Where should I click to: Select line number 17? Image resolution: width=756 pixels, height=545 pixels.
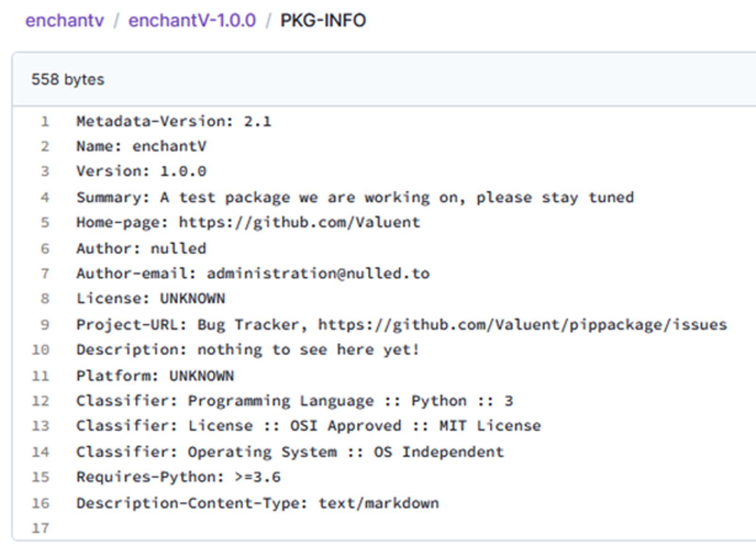[x=41, y=528]
